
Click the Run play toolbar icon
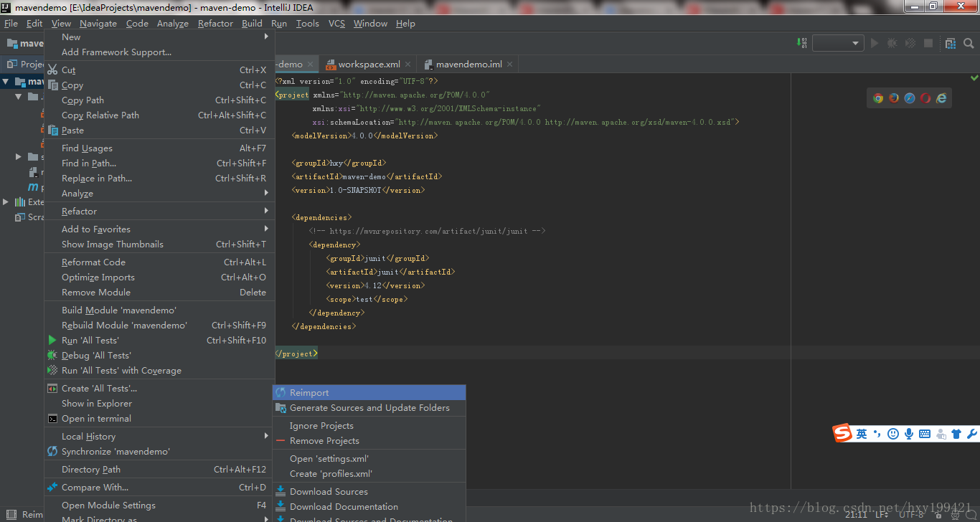click(875, 43)
